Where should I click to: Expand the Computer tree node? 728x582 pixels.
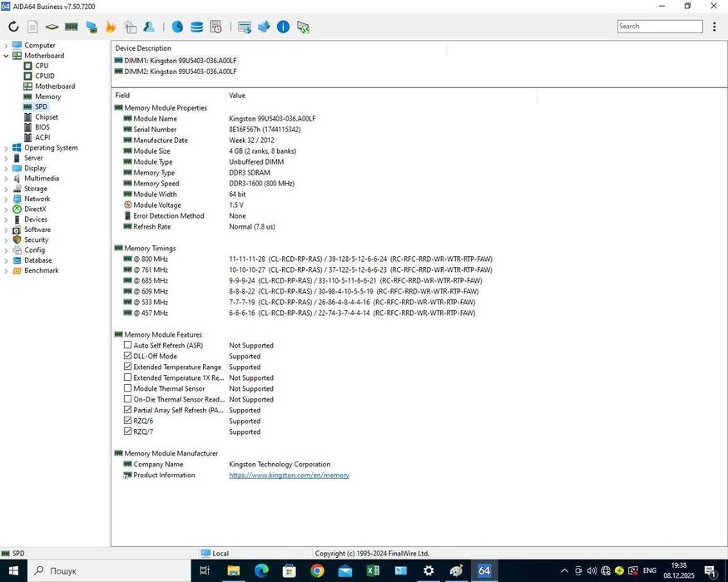tap(6, 46)
